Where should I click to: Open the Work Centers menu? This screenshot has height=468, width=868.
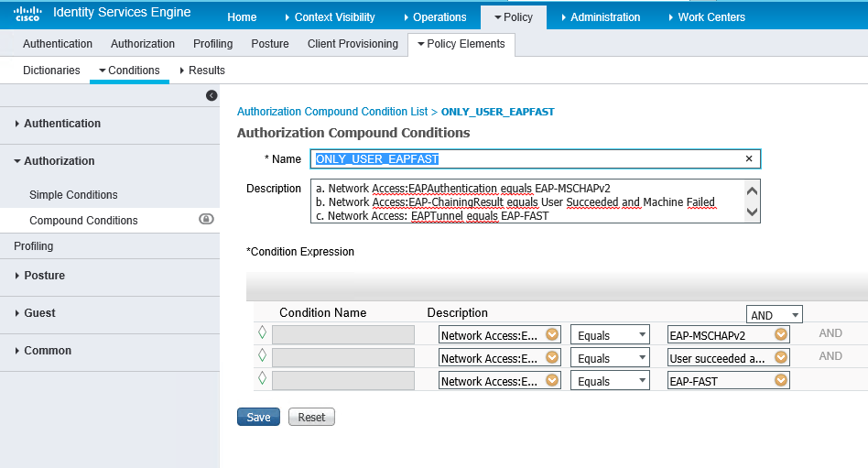click(x=707, y=17)
